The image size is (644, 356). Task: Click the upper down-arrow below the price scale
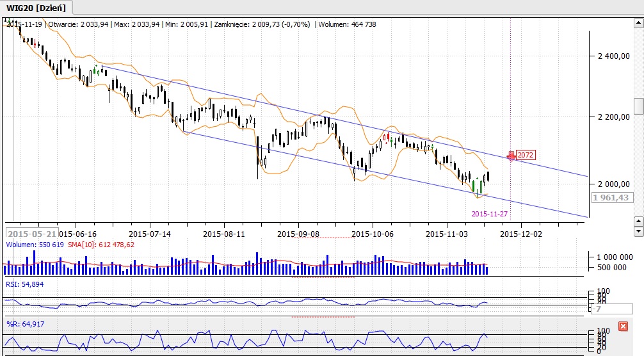tap(638, 222)
